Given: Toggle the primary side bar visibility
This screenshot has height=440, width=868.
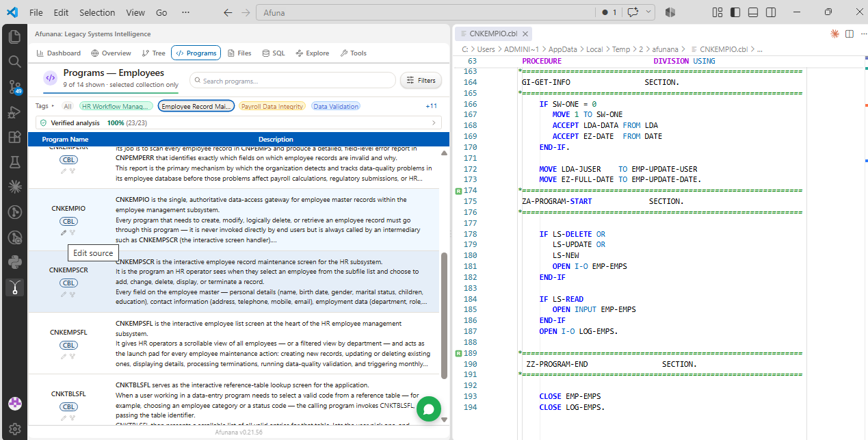Looking at the screenshot, I should 735,12.
